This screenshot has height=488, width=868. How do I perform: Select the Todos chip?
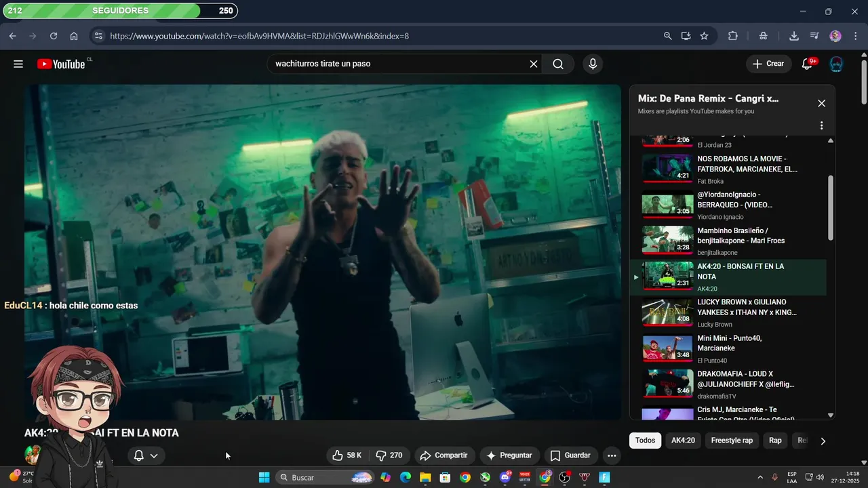pos(645,441)
